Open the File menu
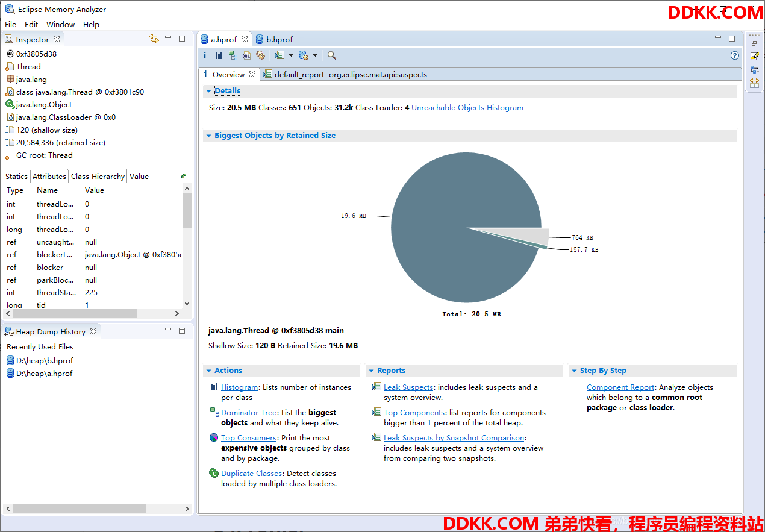 10,25
